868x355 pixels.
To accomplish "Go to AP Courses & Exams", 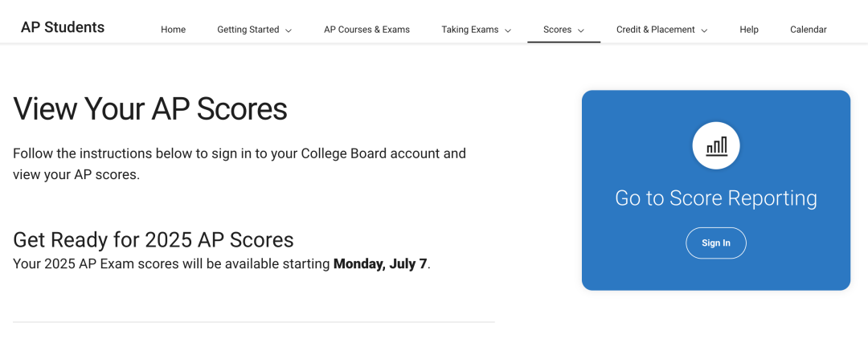I will click(x=367, y=30).
